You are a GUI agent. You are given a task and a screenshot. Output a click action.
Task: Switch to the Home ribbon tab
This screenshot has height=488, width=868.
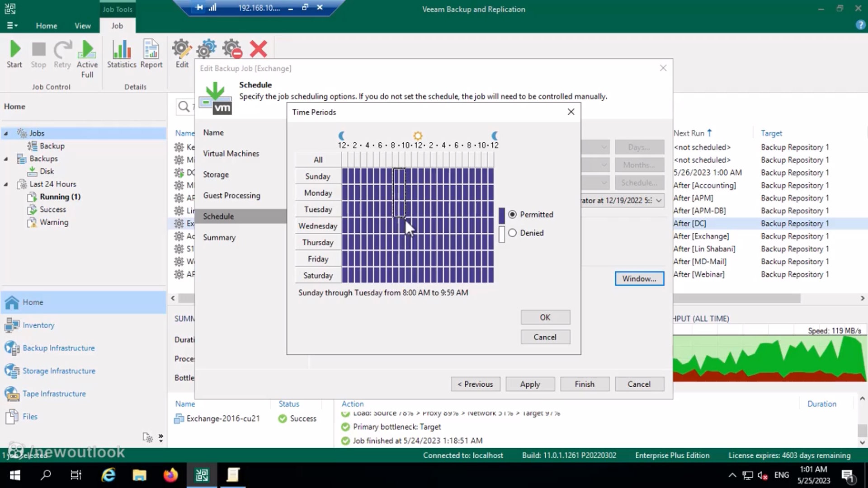click(x=47, y=26)
